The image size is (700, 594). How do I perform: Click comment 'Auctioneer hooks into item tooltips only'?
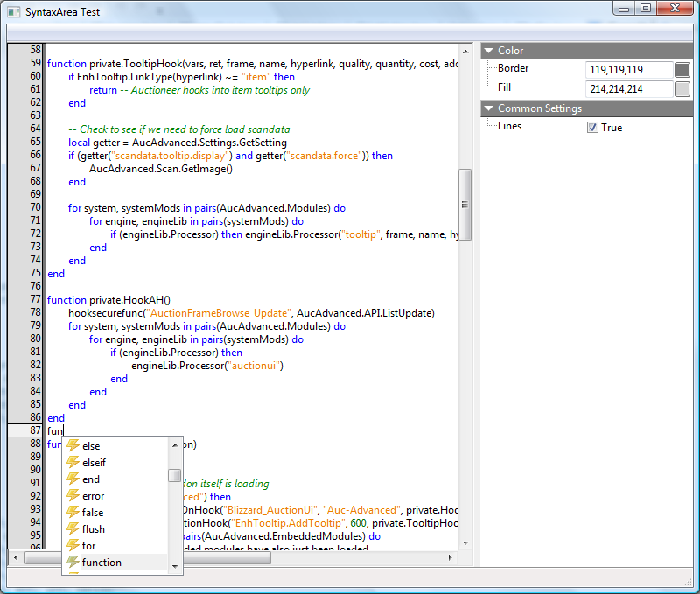(x=220, y=90)
